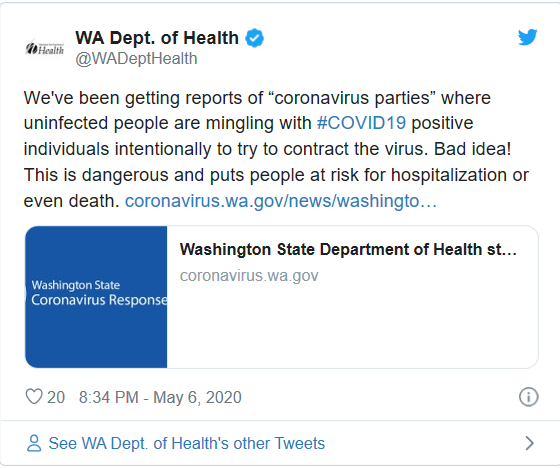The height and width of the screenshot is (468, 560).
Task: Click the coronavirus.wa.gov domain in the card
Action: [x=249, y=276]
